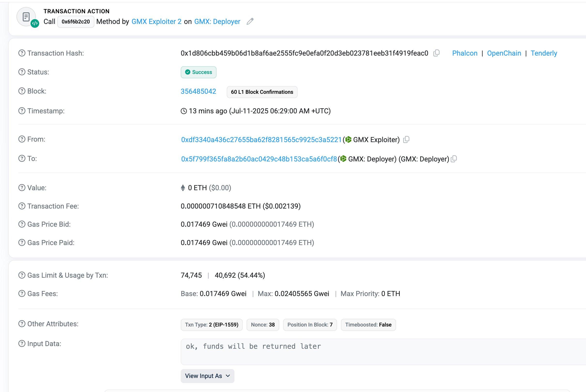This screenshot has height=392, width=586.
Task: Click the Max 0.02405565 Gwei gas fee
Action: tap(293, 293)
